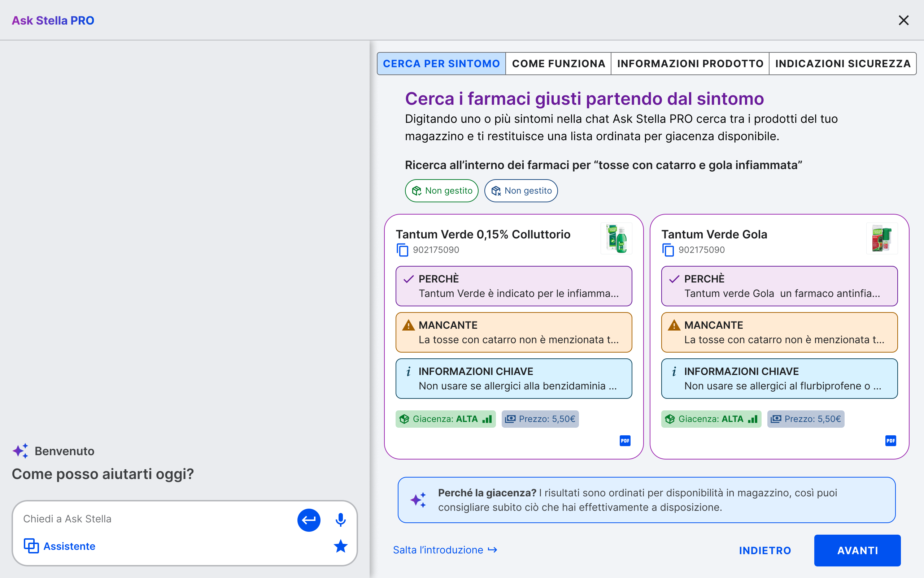Go back with the INDIETRO button

(765, 551)
